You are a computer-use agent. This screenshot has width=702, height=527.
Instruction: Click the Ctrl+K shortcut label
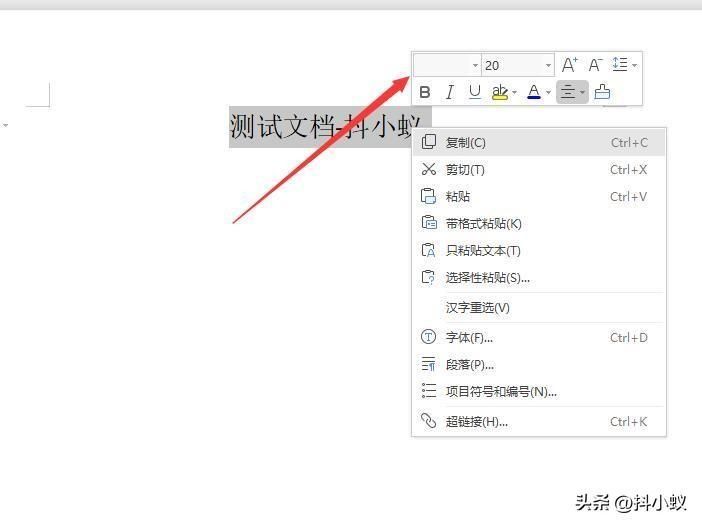click(x=629, y=422)
